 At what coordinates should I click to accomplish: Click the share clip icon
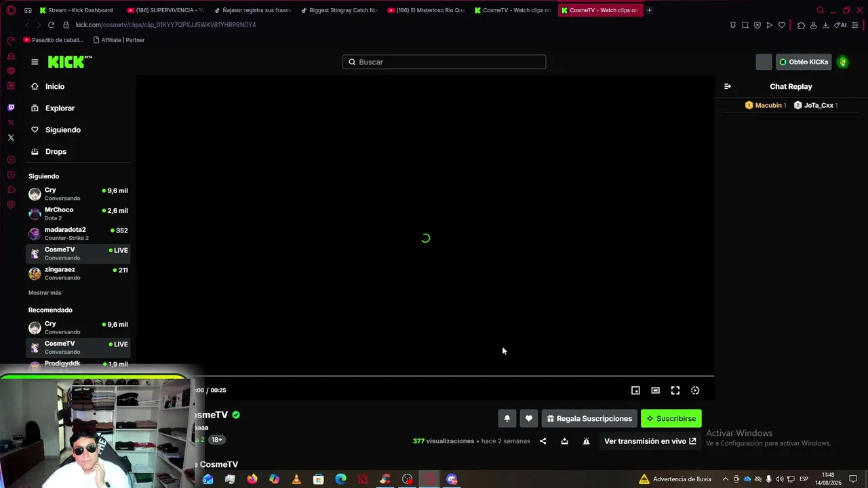542,441
